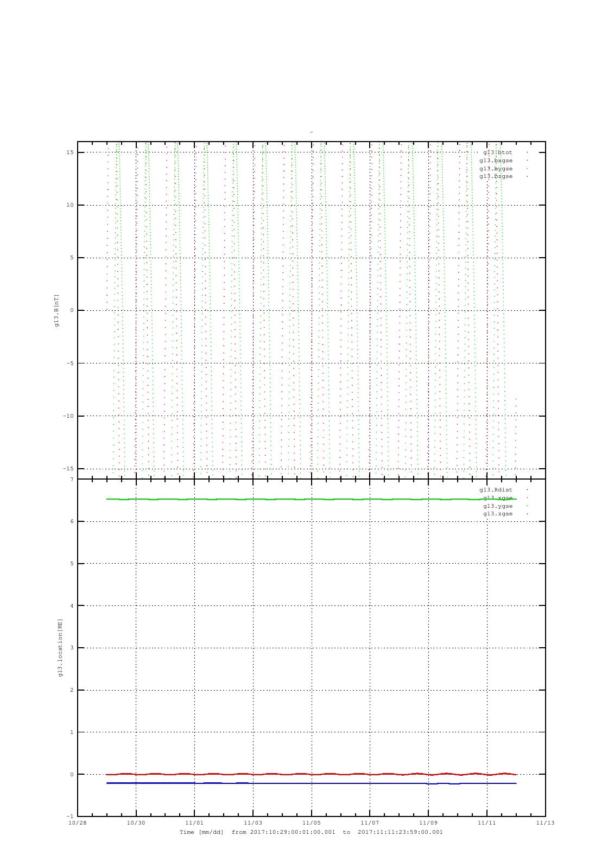
Task: Select the 6 tick on location axis
Action: click(72, 521)
